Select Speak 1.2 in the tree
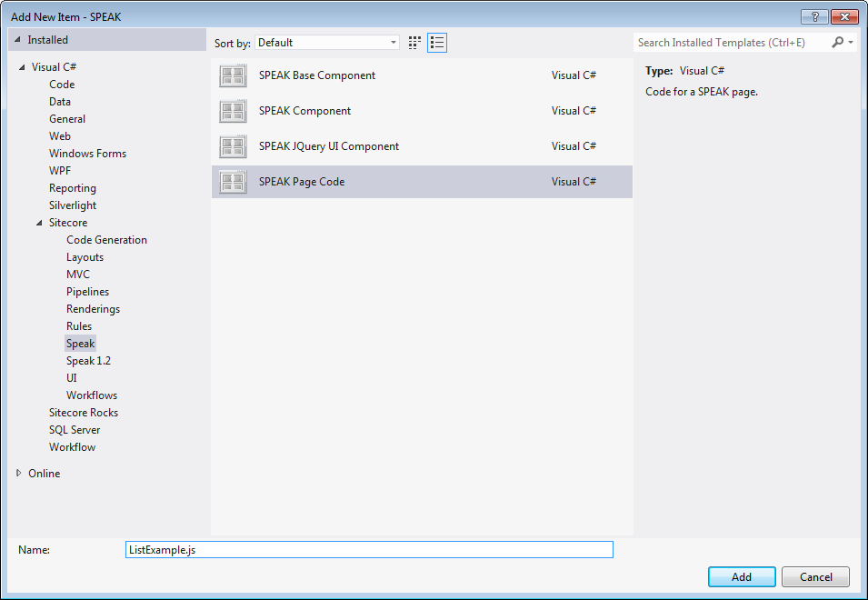The height and width of the screenshot is (600, 868). 88,361
